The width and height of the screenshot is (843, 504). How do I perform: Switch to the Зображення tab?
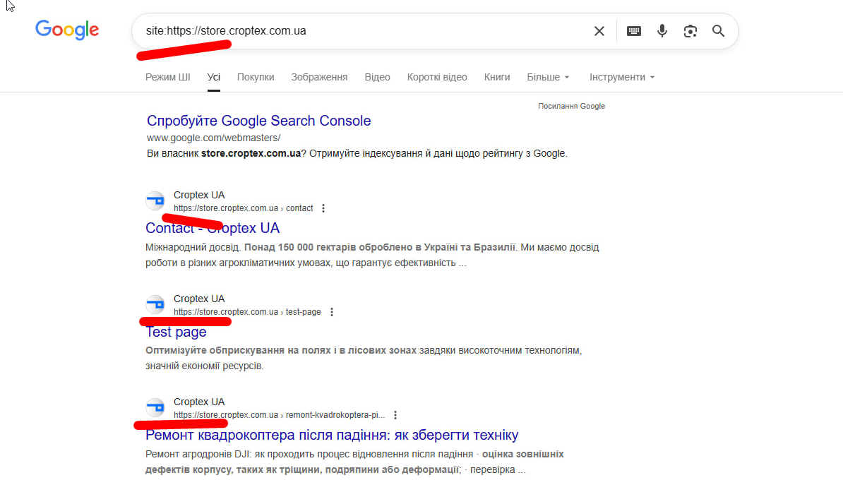click(x=319, y=77)
